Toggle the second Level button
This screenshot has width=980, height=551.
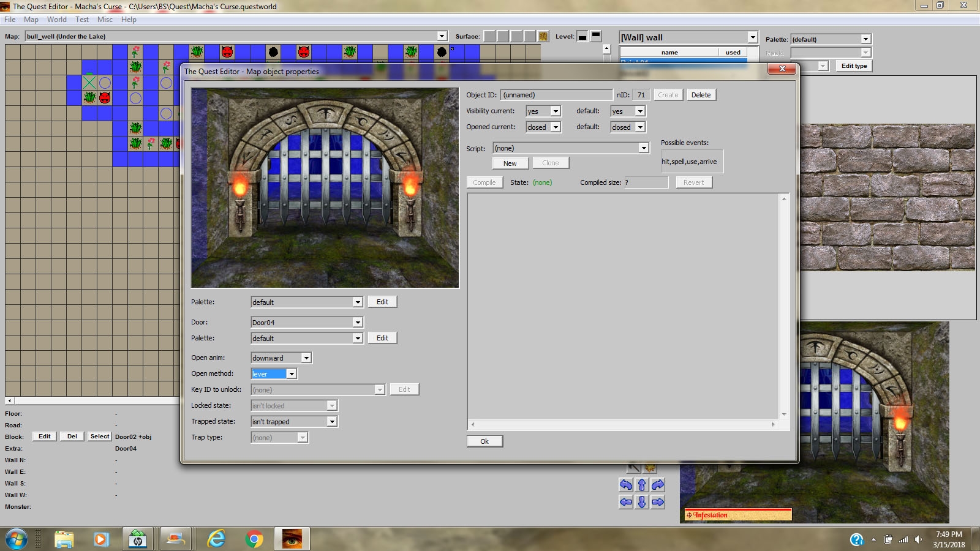tap(596, 36)
